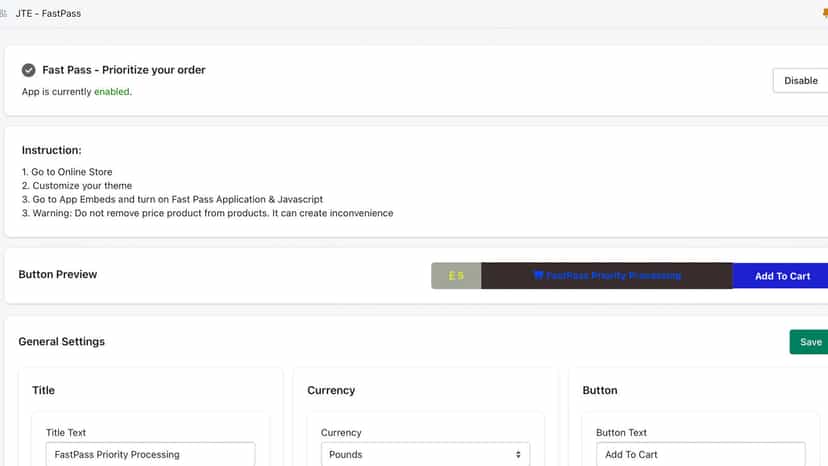Focus the Button Text input field
Viewport: 828px width, 466px height.
click(701, 454)
